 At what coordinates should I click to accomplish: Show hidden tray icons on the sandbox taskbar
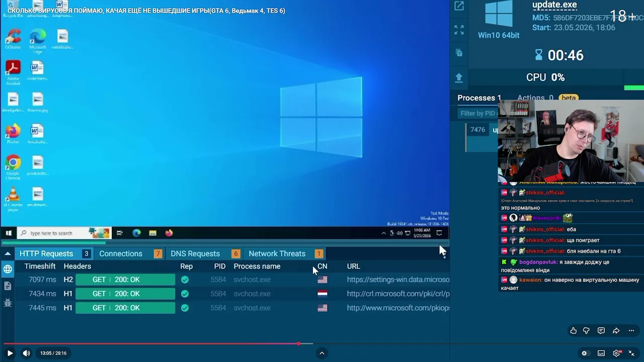pos(384,233)
